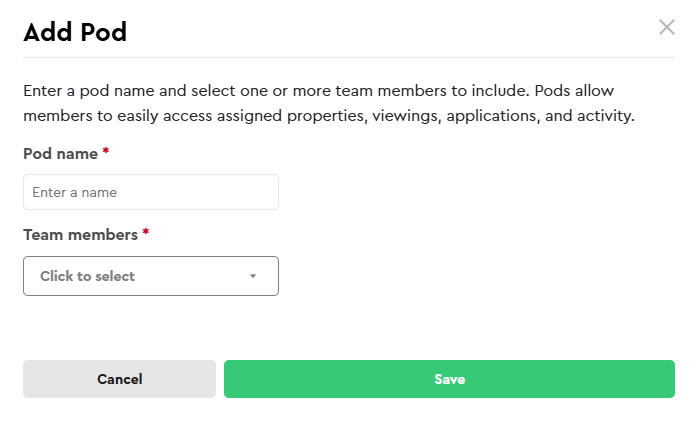
Task: Click the gray Cancel button
Action: [119, 379]
